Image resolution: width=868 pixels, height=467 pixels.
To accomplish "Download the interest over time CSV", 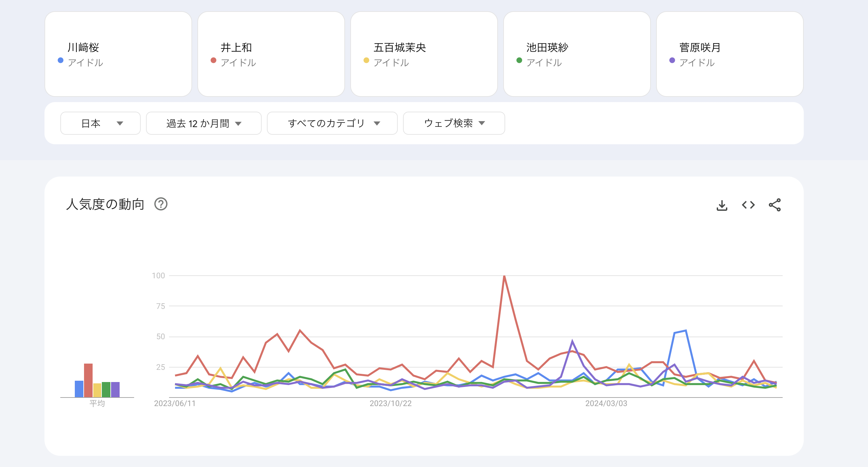I will click(x=721, y=205).
